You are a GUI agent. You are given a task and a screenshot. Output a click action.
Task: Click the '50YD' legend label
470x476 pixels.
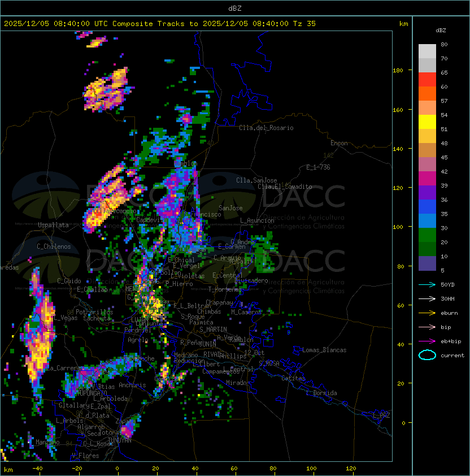click(x=447, y=284)
